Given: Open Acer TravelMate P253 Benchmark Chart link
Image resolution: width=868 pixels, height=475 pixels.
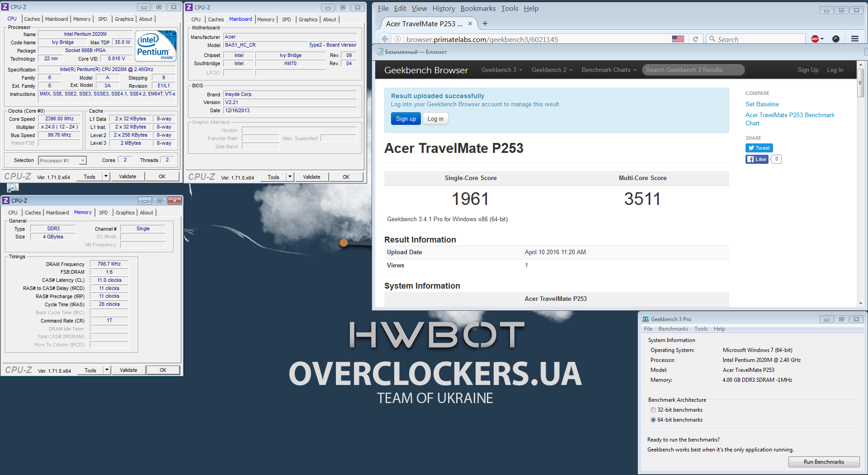Looking at the screenshot, I should [790, 119].
